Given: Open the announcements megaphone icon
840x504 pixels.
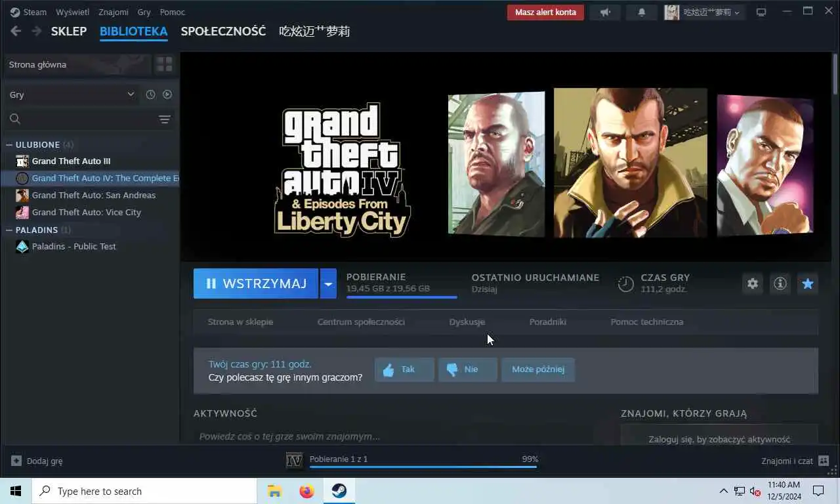Looking at the screenshot, I should click(605, 12).
